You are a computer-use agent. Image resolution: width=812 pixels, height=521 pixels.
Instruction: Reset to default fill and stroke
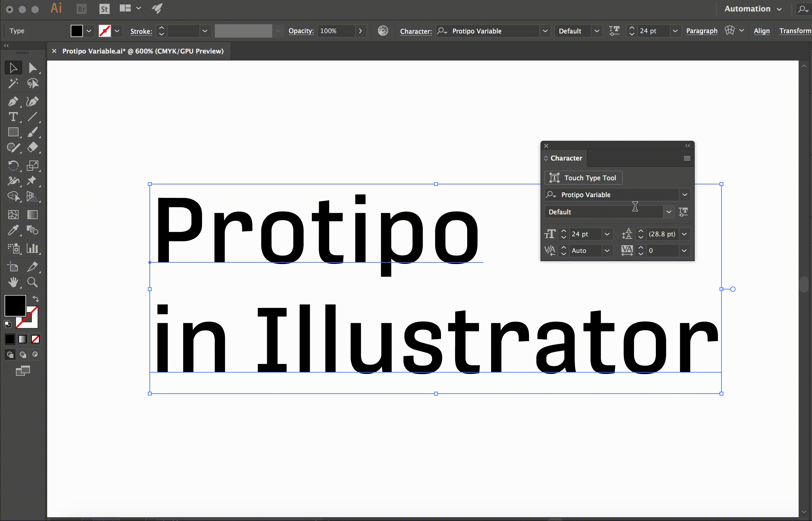point(7,324)
